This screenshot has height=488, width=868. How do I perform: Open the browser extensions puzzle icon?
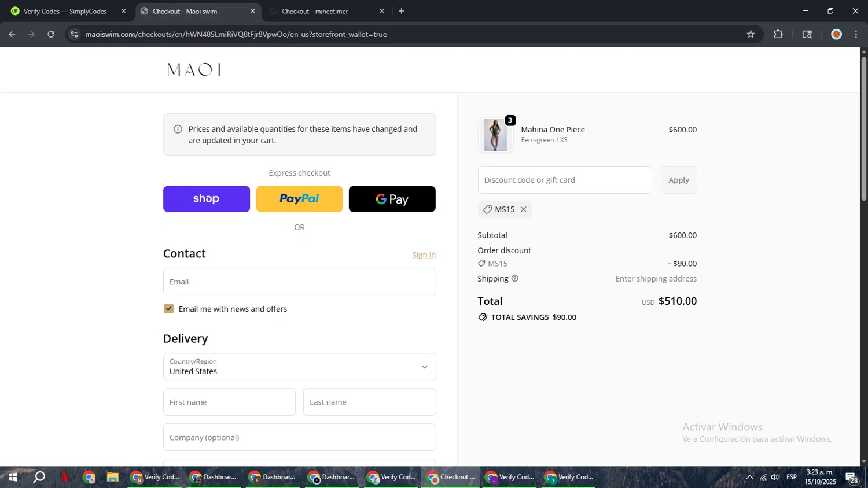[778, 34]
